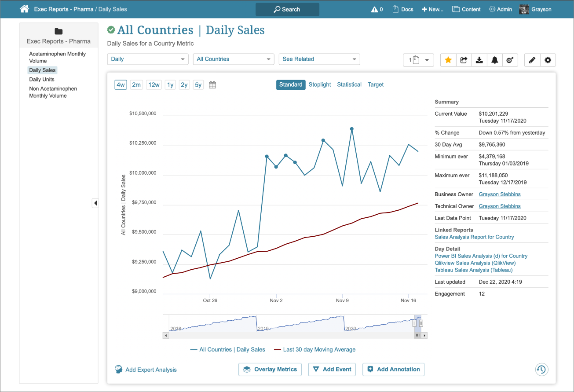Edit metric with the pencil icon
The image size is (574, 392).
click(x=532, y=60)
